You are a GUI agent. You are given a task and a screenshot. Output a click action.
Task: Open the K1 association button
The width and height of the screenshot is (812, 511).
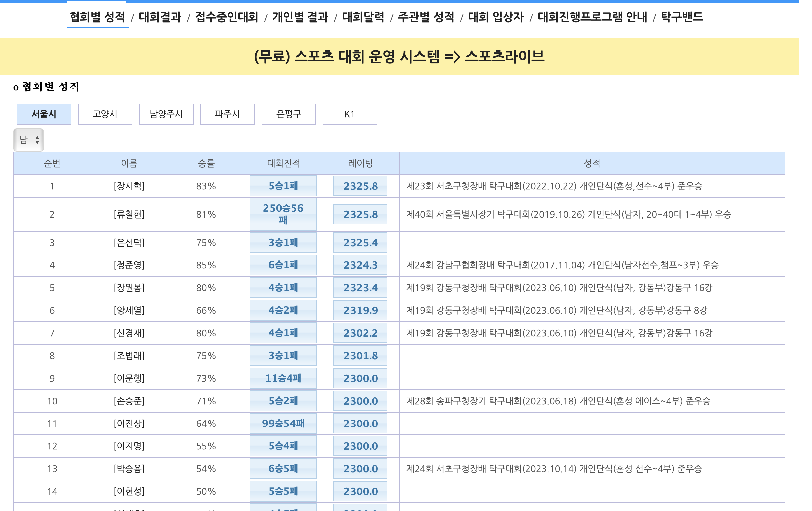coord(350,114)
